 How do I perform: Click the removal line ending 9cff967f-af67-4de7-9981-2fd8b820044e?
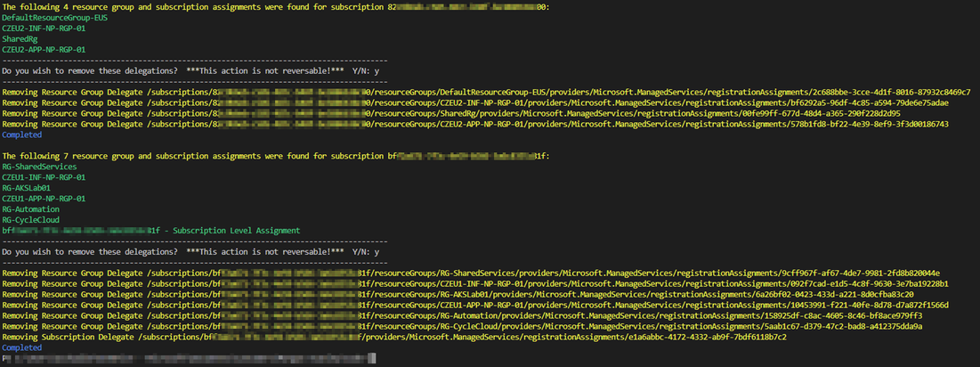[x=471, y=273]
